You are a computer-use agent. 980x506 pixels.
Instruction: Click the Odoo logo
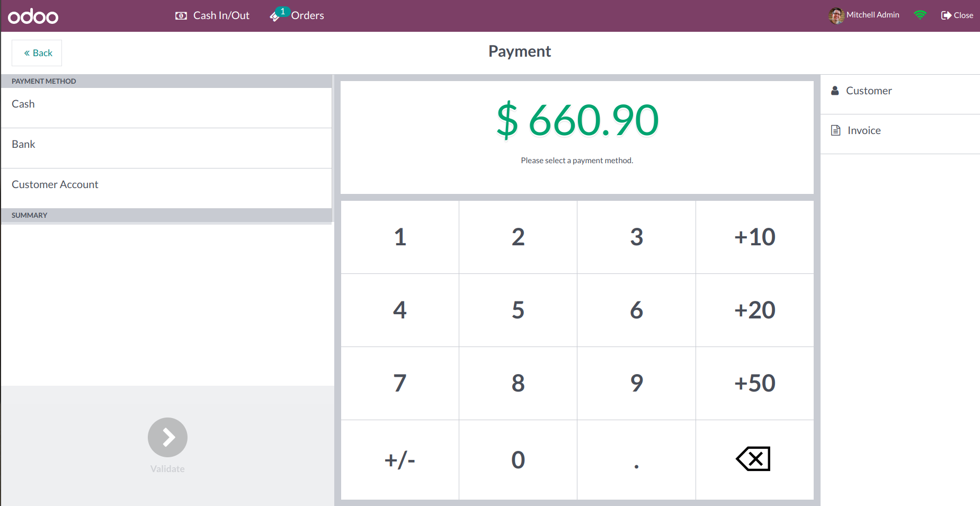click(33, 16)
